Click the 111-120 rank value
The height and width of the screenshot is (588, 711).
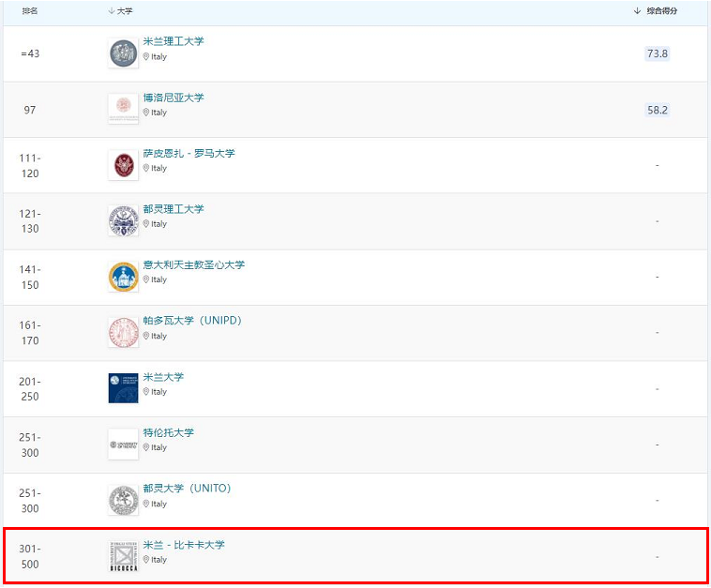(x=30, y=165)
